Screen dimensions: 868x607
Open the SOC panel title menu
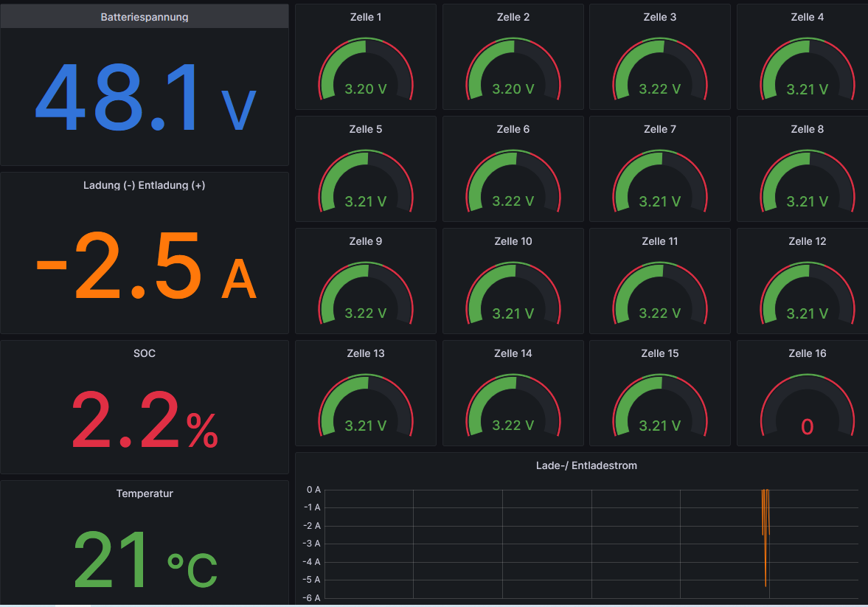coord(144,353)
